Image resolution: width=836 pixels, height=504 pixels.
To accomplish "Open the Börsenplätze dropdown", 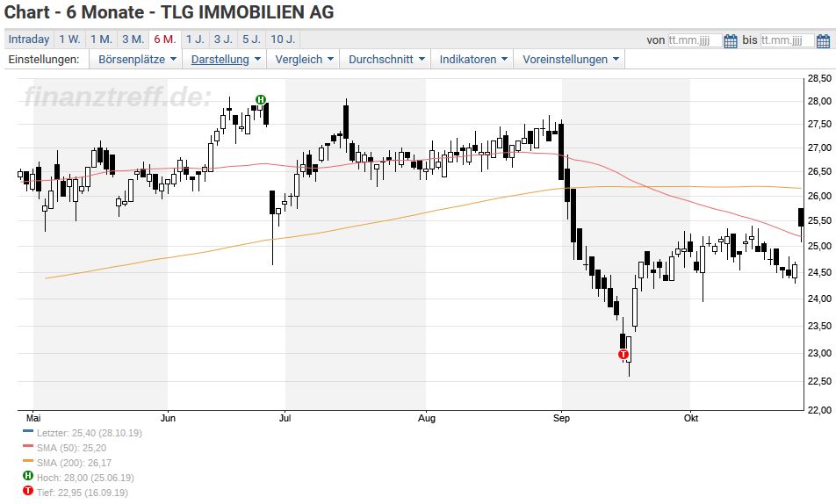I will [x=136, y=59].
